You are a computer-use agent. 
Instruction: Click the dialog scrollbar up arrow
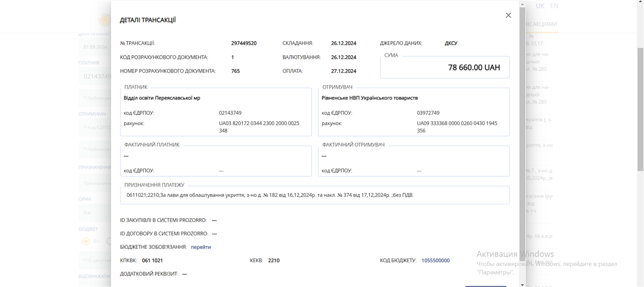pyautogui.click(x=522, y=4)
